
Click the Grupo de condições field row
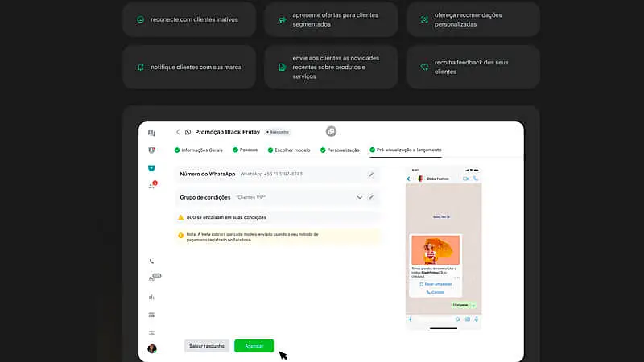(277, 197)
